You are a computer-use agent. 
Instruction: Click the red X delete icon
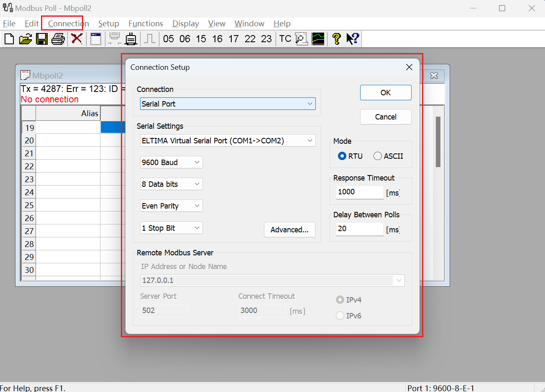[x=77, y=39]
